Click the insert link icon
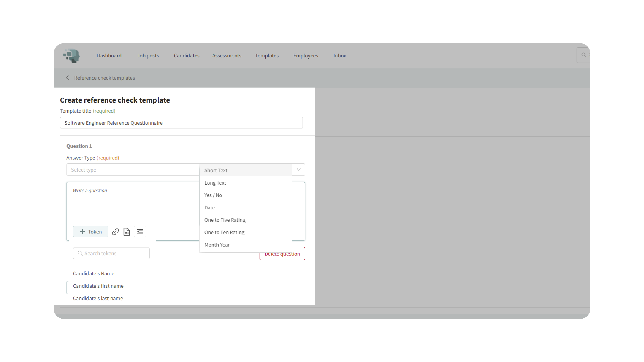 [x=115, y=232]
